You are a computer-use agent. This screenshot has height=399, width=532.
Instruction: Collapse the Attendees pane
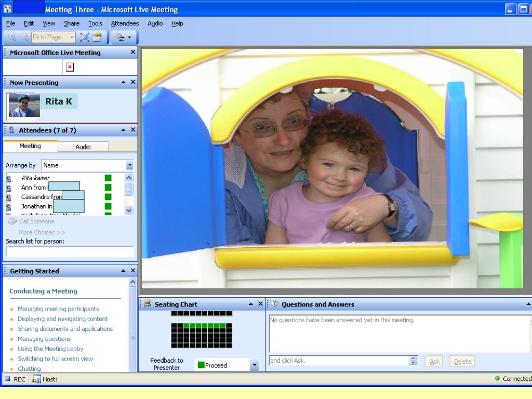click(x=123, y=130)
